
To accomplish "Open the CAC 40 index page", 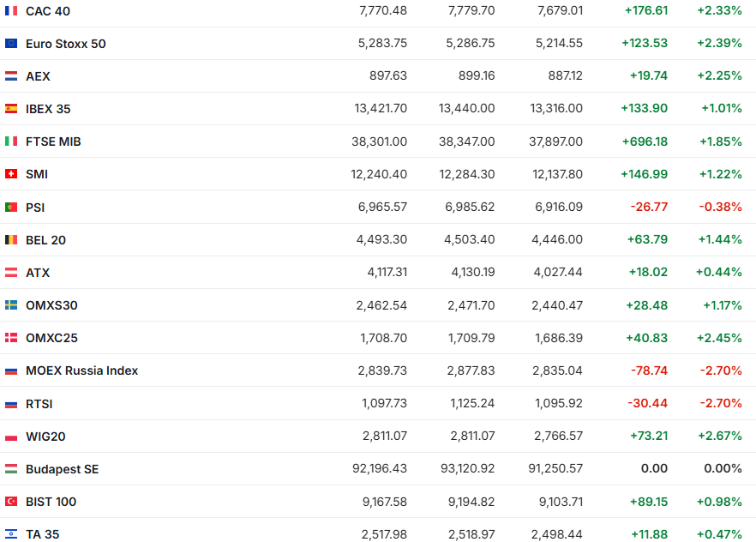I will click(48, 11).
